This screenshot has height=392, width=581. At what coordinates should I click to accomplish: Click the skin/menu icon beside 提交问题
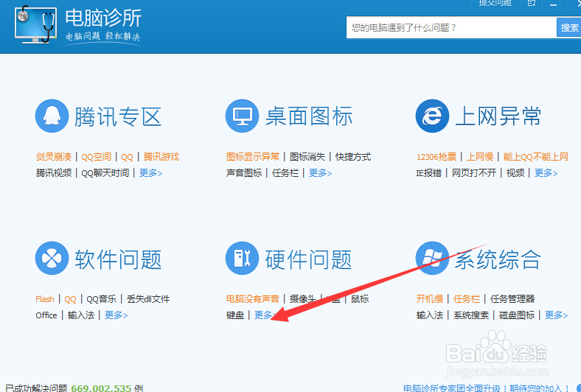click(x=532, y=4)
